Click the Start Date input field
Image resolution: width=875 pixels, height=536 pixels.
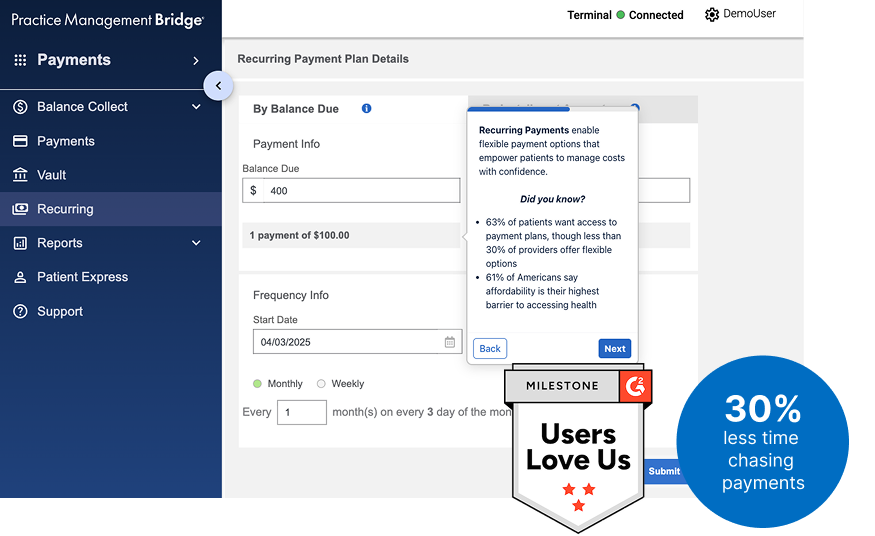(357, 342)
